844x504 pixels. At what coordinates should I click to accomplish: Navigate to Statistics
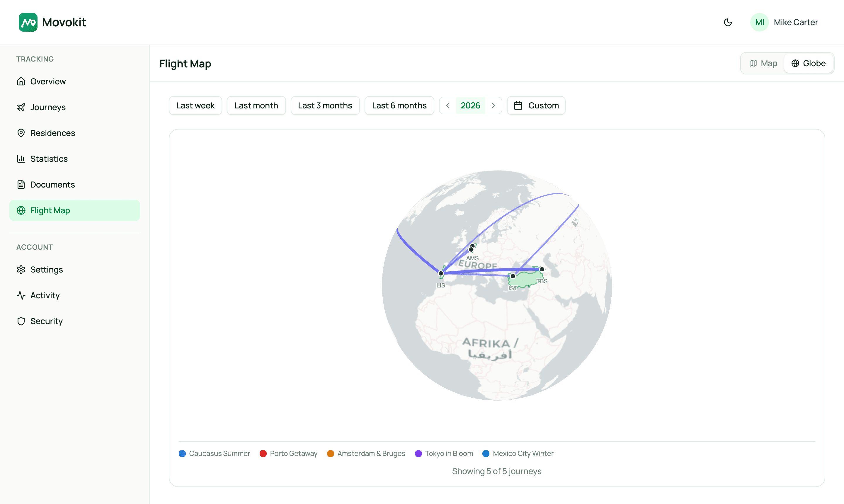(75, 159)
